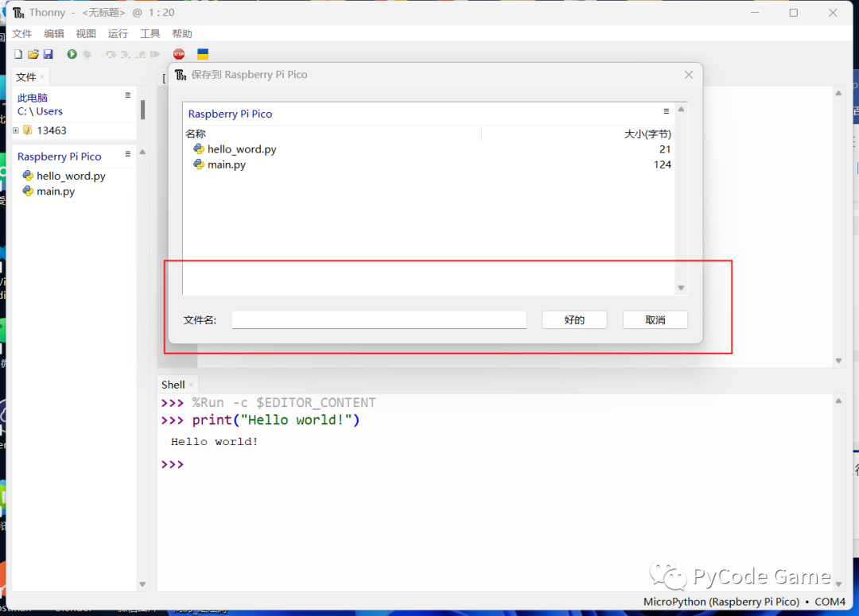Click the Raspberry Pi Pico header in the side panel

click(59, 157)
